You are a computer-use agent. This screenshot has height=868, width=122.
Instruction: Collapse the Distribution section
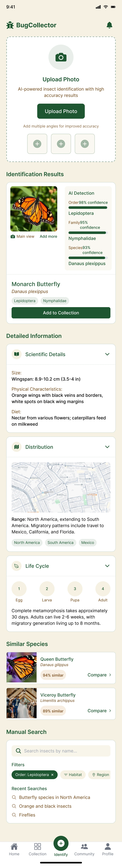(x=107, y=447)
